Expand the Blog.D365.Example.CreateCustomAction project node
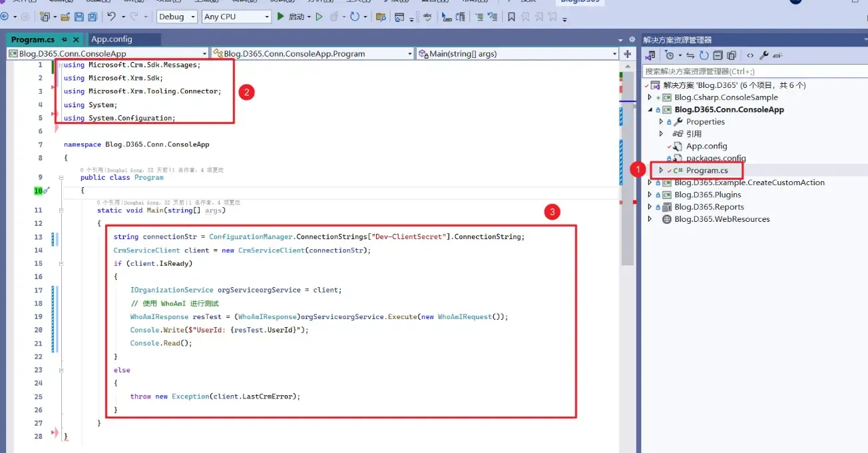Screen dimensions: 868x453 click(650, 183)
